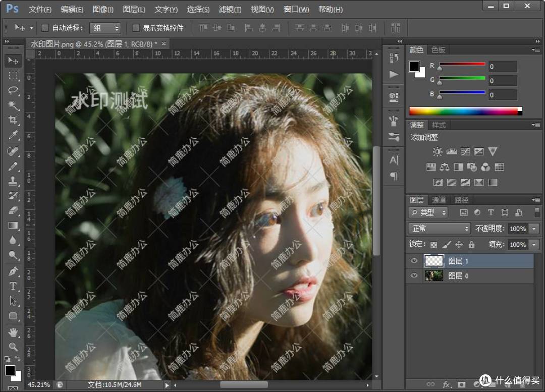545x392 pixels.
Task: Select the Pen tool
Action: point(13,271)
